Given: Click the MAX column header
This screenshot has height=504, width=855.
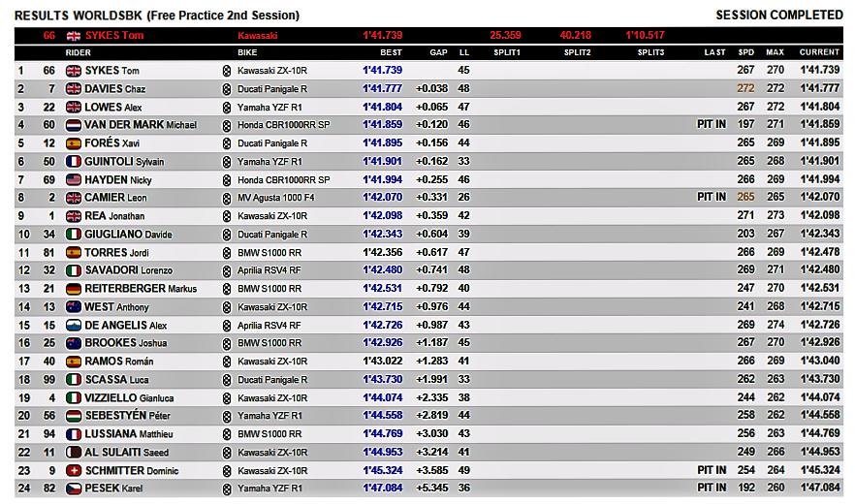Looking at the screenshot, I should [x=775, y=53].
